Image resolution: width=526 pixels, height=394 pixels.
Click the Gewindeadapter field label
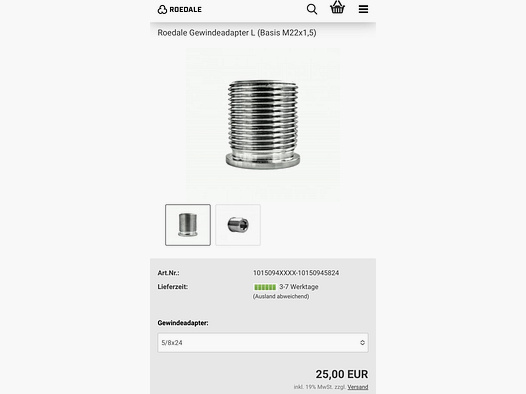pos(183,323)
